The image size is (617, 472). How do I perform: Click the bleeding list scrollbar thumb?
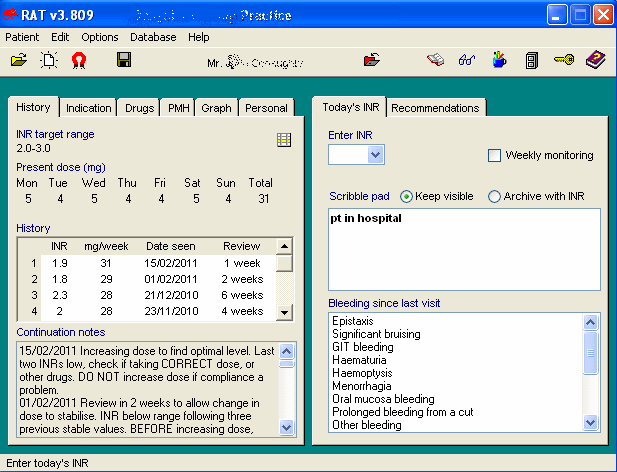(x=590, y=353)
